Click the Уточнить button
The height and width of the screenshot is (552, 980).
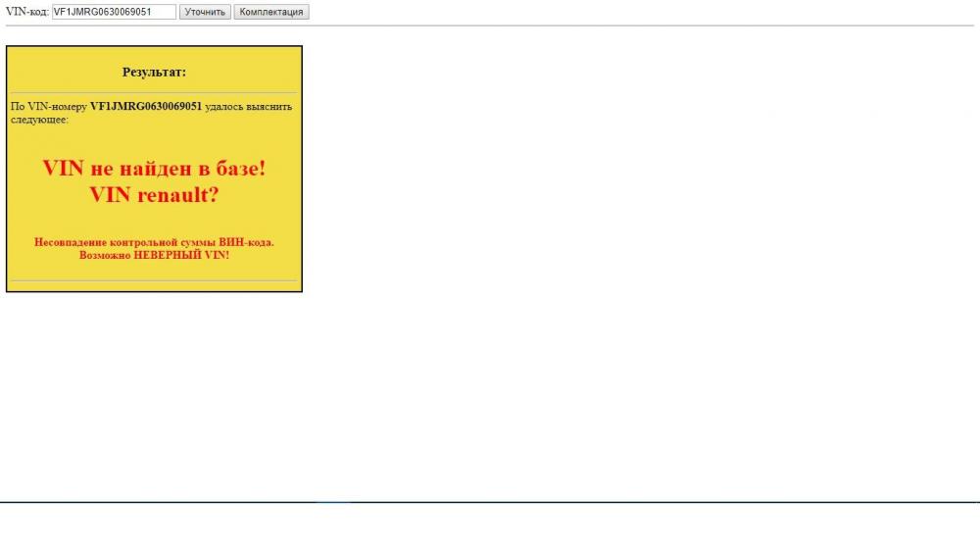205,12
